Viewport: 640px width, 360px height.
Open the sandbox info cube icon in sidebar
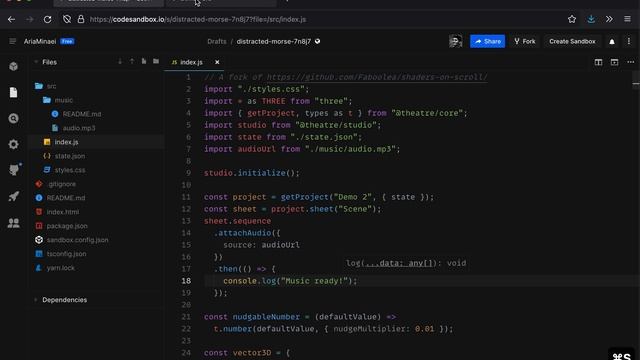tap(13, 66)
